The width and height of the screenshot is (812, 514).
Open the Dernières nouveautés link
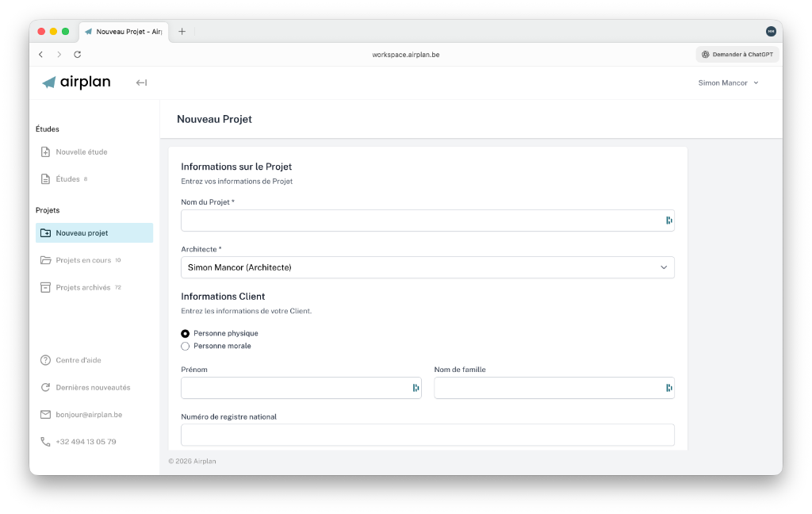(x=94, y=388)
